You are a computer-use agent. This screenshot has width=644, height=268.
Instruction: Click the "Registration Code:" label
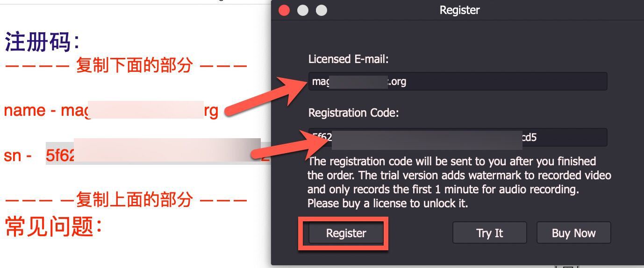click(x=353, y=113)
